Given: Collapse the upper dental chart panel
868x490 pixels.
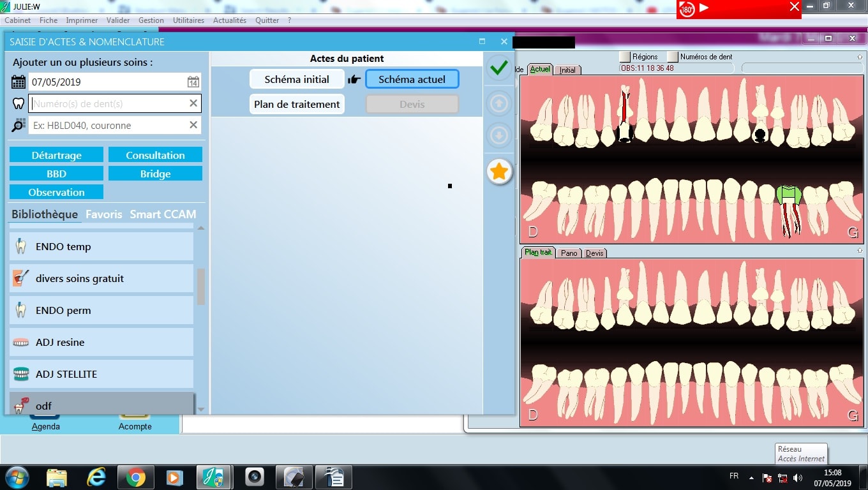Looking at the screenshot, I should pyautogui.click(x=860, y=57).
